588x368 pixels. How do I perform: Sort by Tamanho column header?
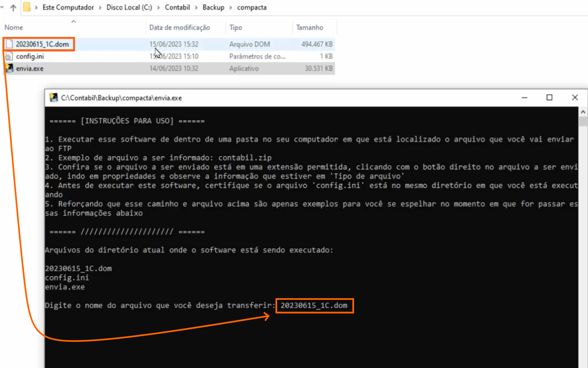pyautogui.click(x=310, y=28)
